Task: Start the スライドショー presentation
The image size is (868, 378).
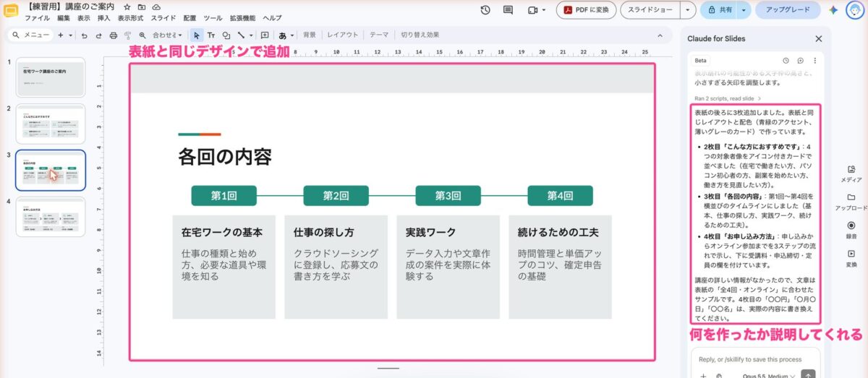Action: point(650,10)
